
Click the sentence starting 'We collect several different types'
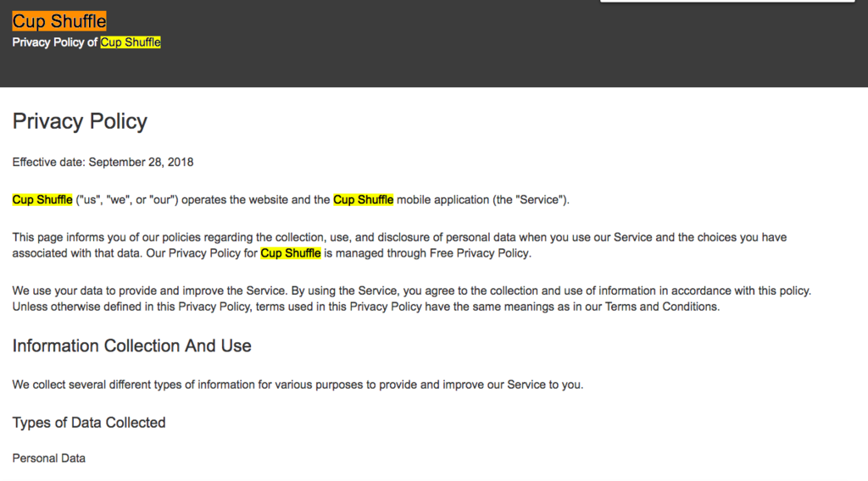click(298, 384)
